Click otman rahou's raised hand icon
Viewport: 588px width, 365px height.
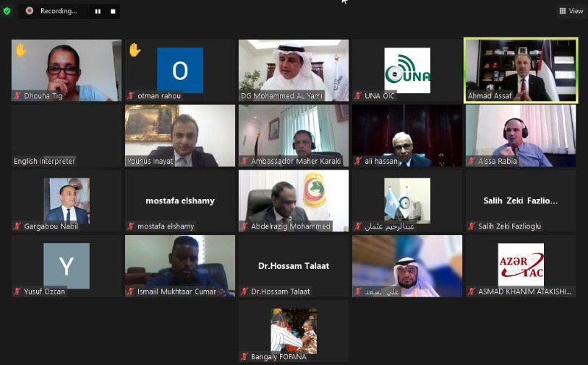click(x=135, y=50)
